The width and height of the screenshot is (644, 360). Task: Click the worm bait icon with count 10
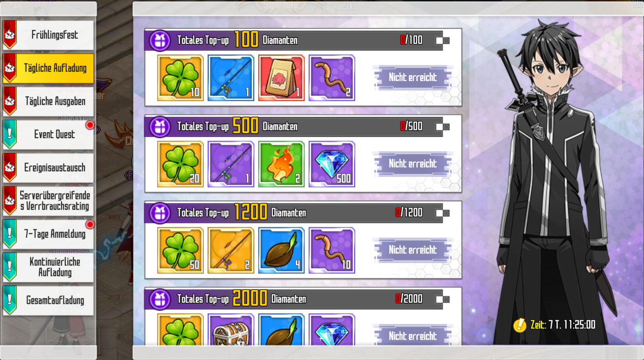pyautogui.click(x=332, y=250)
